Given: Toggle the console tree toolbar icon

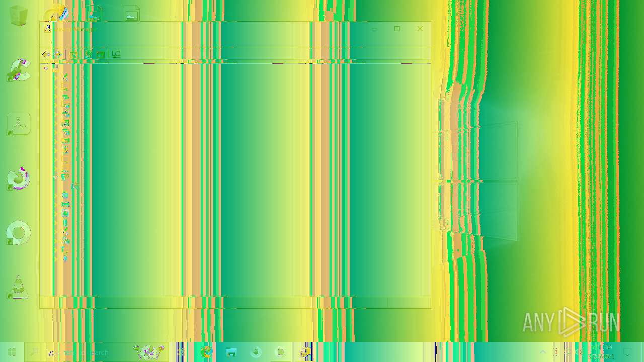Looking at the screenshot, I should click(x=73, y=54).
